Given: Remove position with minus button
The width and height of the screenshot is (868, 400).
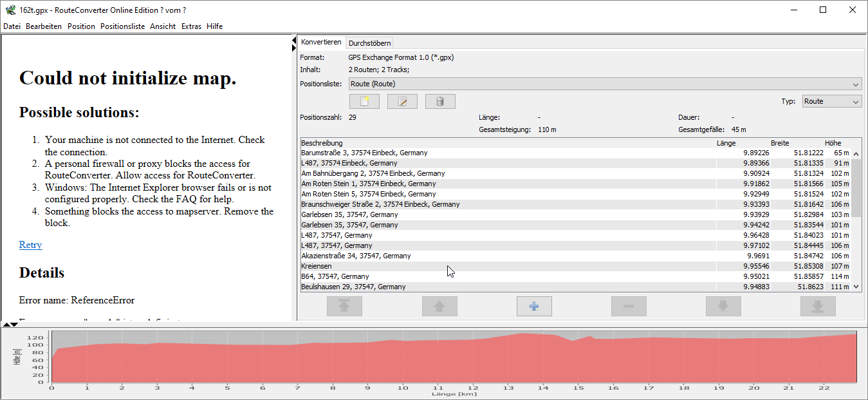Looking at the screenshot, I should pyautogui.click(x=629, y=307).
